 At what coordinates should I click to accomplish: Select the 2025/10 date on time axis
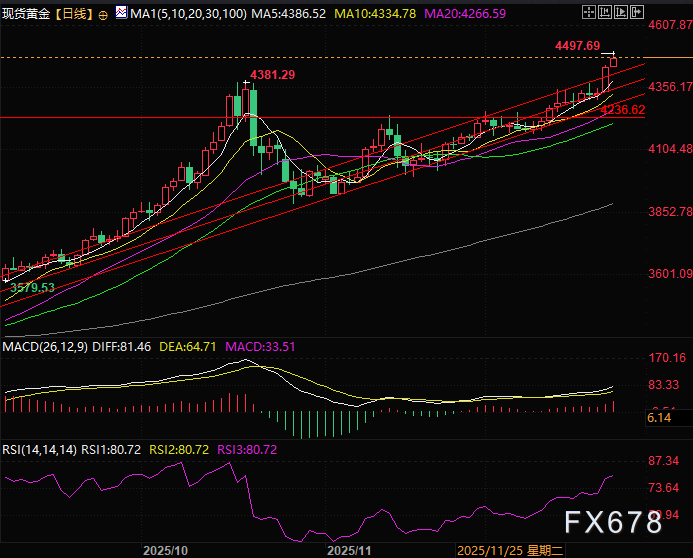coord(165,550)
